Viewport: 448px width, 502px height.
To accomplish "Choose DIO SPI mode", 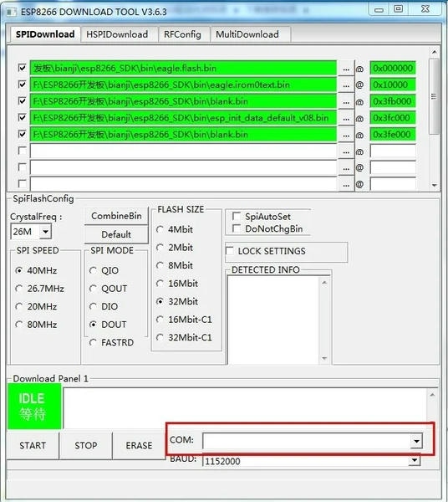I will 93,306.
